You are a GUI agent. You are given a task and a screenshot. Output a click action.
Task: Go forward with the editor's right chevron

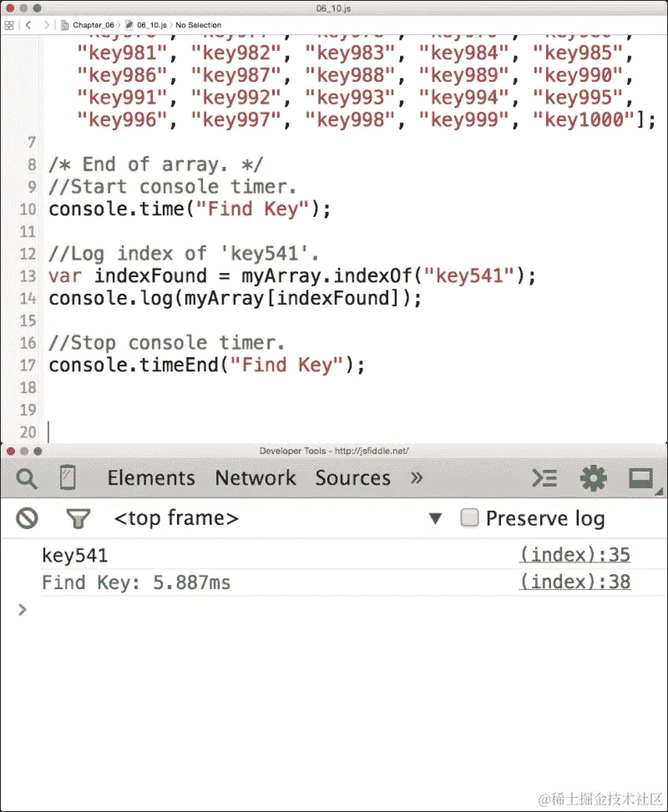pos(47,25)
